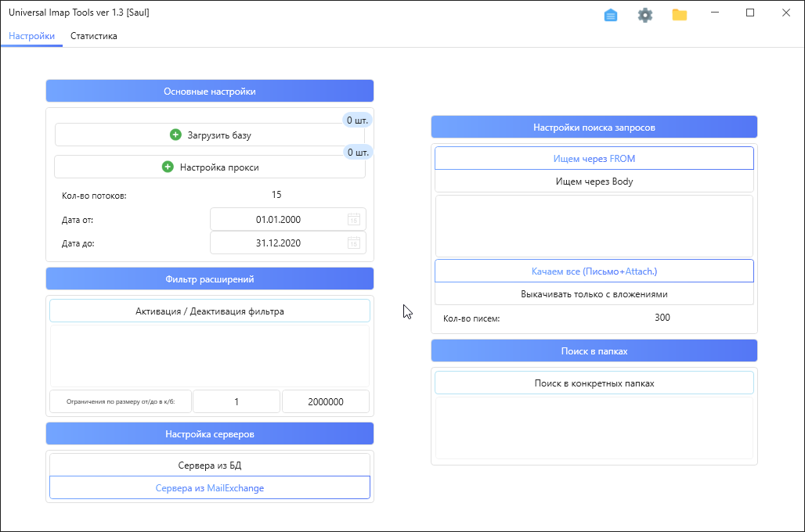The width and height of the screenshot is (805, 532).
Task: Open calendar icon for Дата от
Action: pyautogui.click(x=354, y=220)
